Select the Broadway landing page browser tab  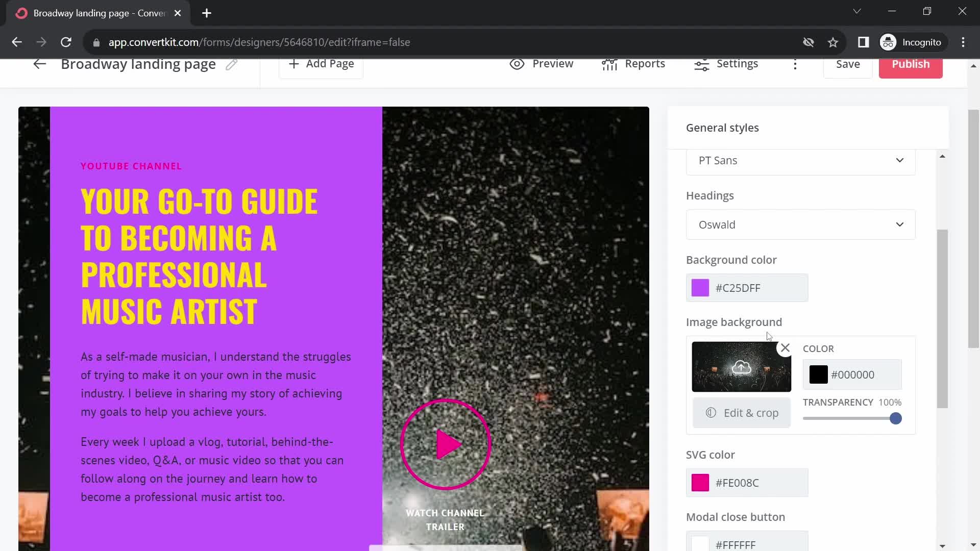click(x=98, y=13)
